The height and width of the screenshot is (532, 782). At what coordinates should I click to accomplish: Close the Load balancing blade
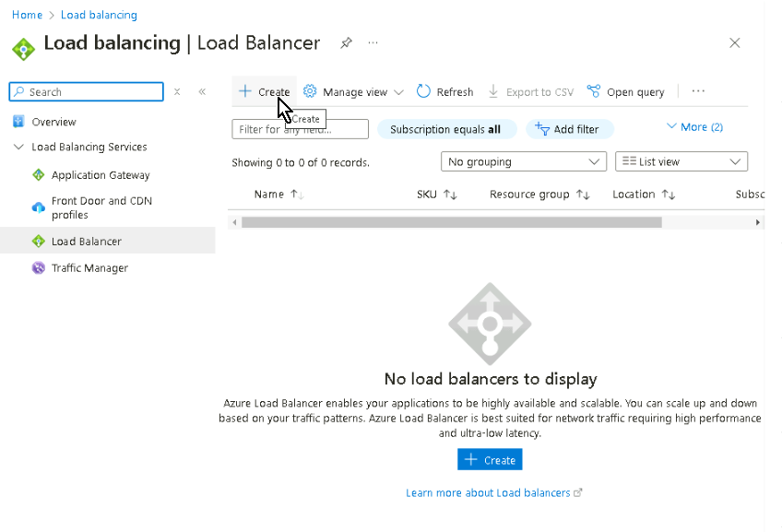pos(735,43)
